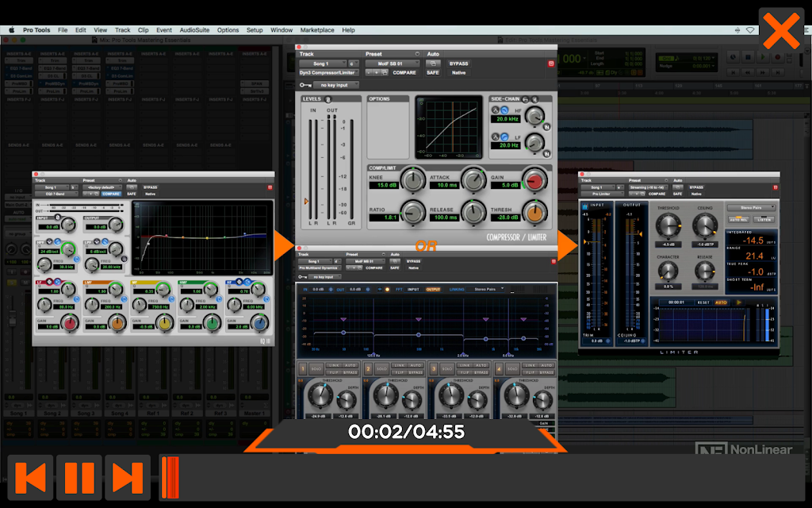Click the orange THRESH knob on compressor
The width and height of the screenshot is (812, 508).
pyautogui.click(x=534, y=213)
